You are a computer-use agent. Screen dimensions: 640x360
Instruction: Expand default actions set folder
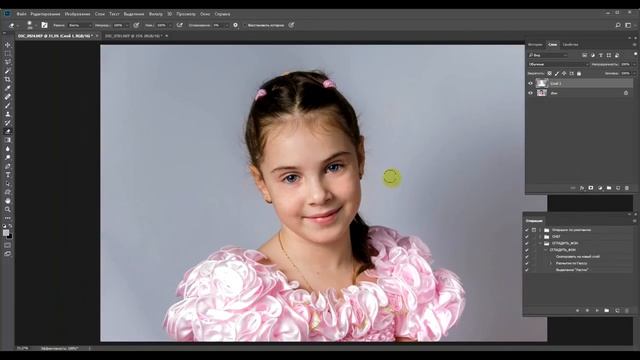540,230
